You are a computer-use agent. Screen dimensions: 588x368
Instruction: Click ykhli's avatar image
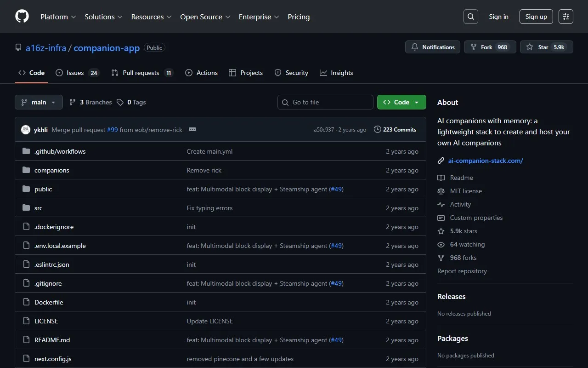click(x=26, y=130)
